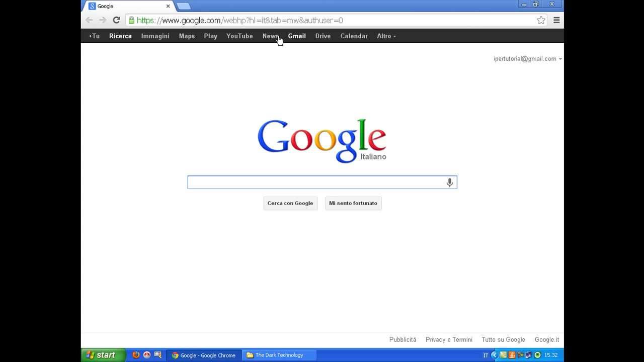Open the Tutto su Google link

pyautogui.click(x=503, y=340)
